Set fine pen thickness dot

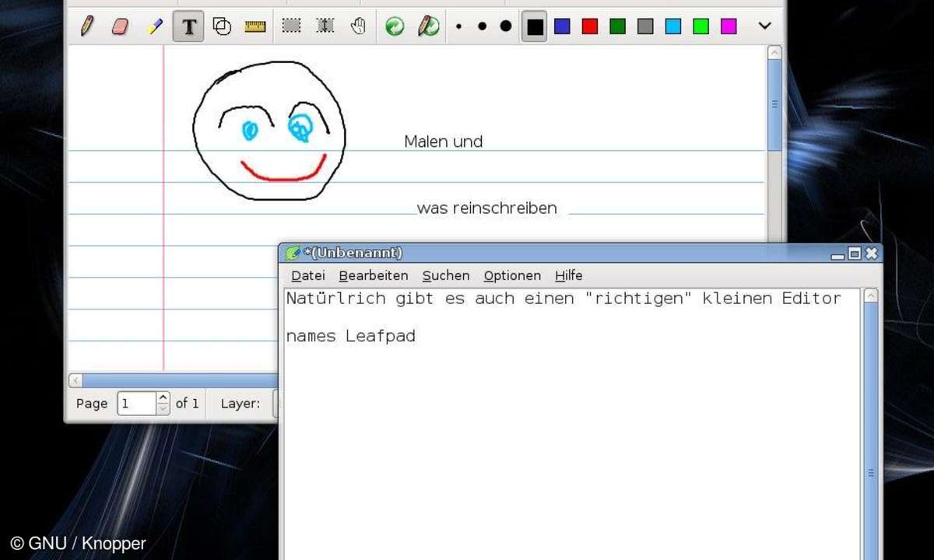(458, 26)
